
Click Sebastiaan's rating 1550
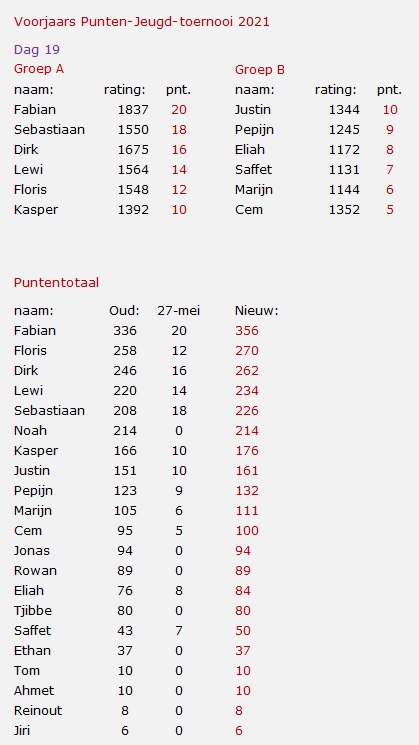click(133, 130)
